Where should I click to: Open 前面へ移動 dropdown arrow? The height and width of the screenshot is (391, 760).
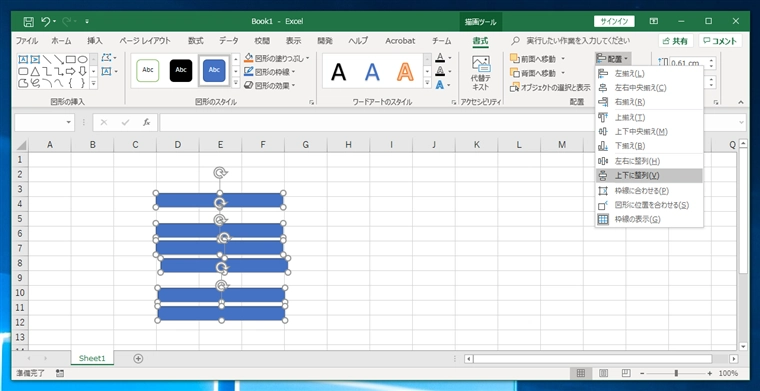click(563, 59)
